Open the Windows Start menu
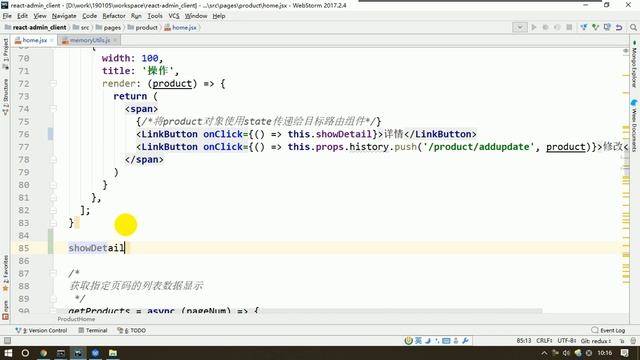Viewport: 640px width, 360px height. [x=8, y=353]
